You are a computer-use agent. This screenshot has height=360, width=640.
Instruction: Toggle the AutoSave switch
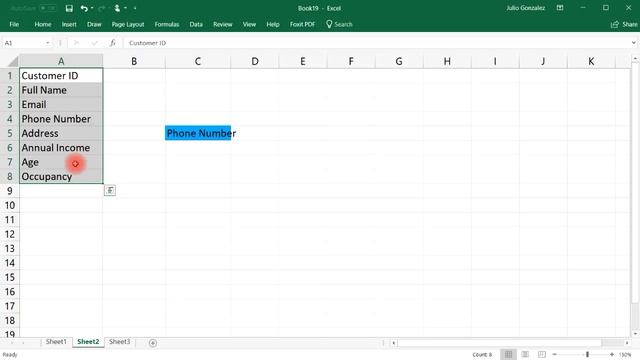click(x=48, y=8)
